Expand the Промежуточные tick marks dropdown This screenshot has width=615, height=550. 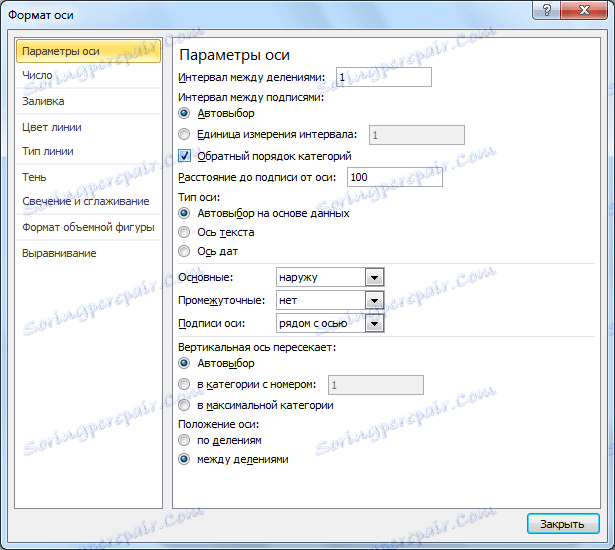click(374, 300)
